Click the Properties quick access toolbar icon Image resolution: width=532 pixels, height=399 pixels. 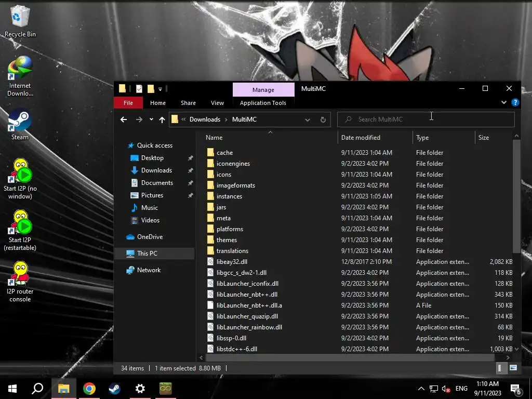(139, 89)
